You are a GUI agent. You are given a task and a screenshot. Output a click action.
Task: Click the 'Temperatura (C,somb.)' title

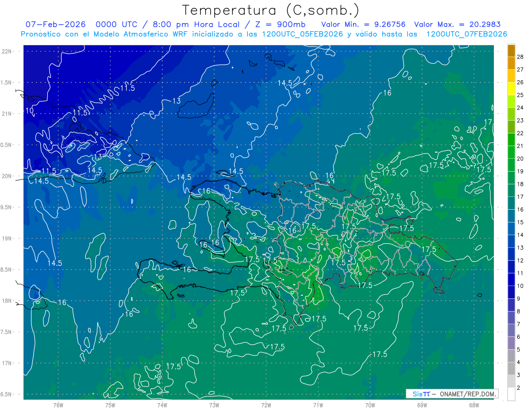pyautogui.click(x=271, y=10)
